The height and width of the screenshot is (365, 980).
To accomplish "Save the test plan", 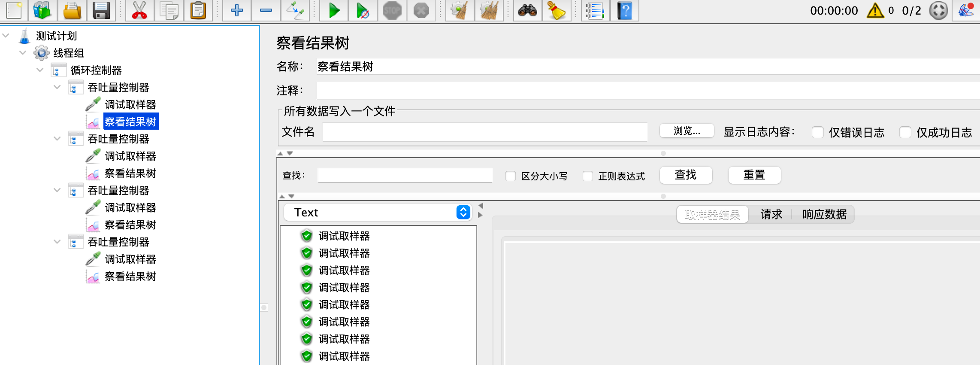I will [101, 10].
